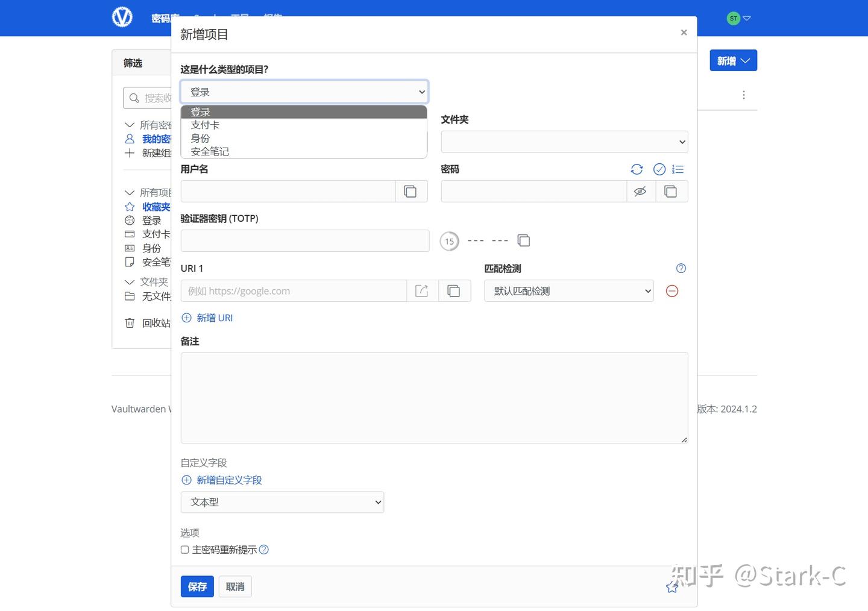Open the blue 新增 dropdown button
The width and height of the screenshot is (868, 611).
pyautogui.click(x=733, y=60)
